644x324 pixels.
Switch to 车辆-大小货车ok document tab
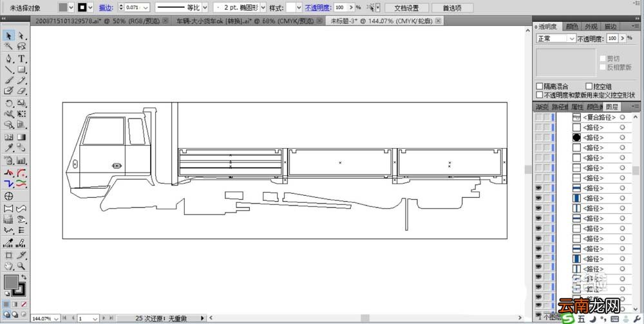(247, 21)
